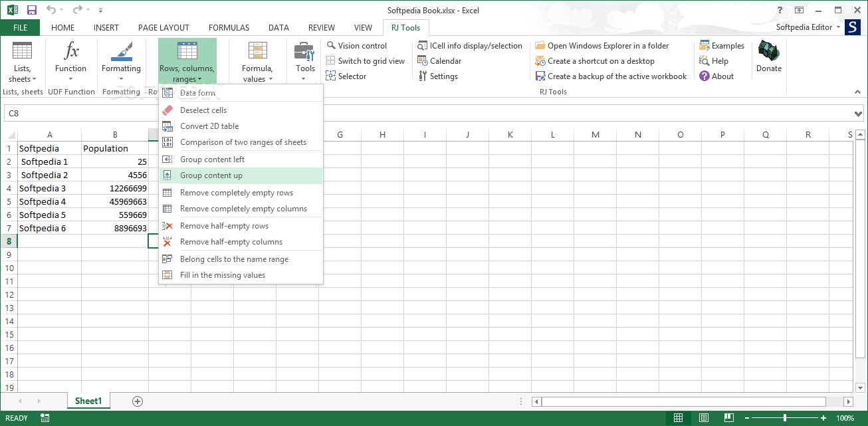Choose Comparison of two ranges of sheets

(x=241, y=142)
